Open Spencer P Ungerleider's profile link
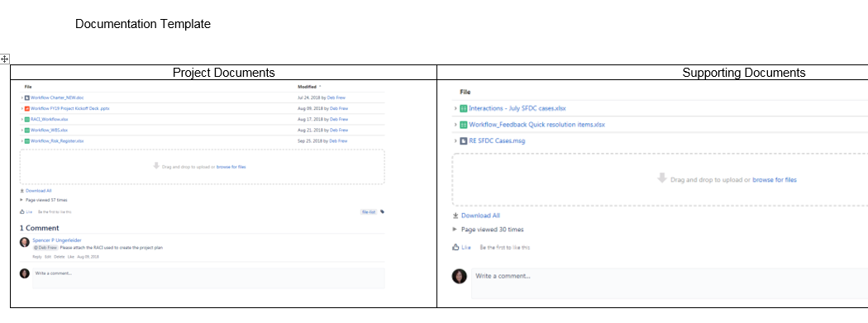Viewport: 868px width, 323px height. [x=57, y=240]
